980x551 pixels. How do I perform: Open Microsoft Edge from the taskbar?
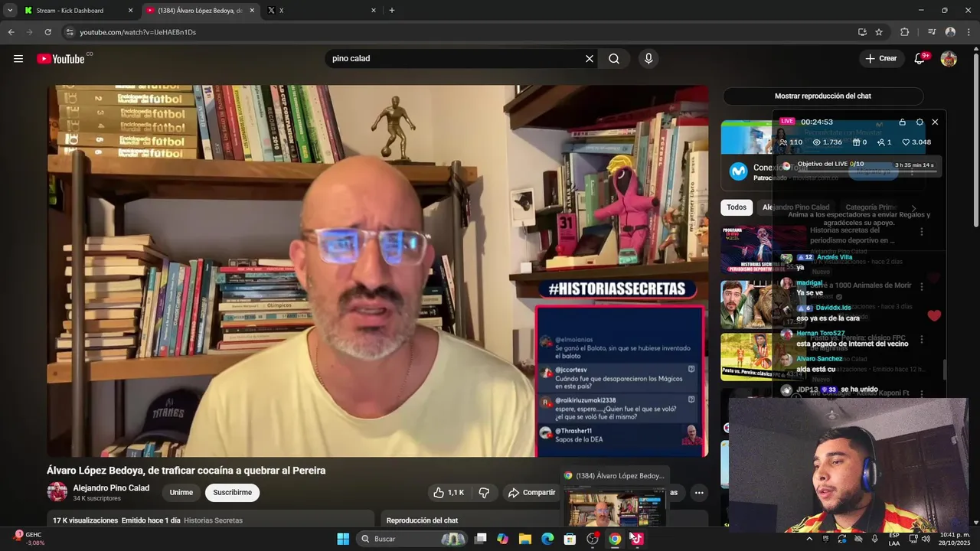pyautogui.click(x=547, y=539)
